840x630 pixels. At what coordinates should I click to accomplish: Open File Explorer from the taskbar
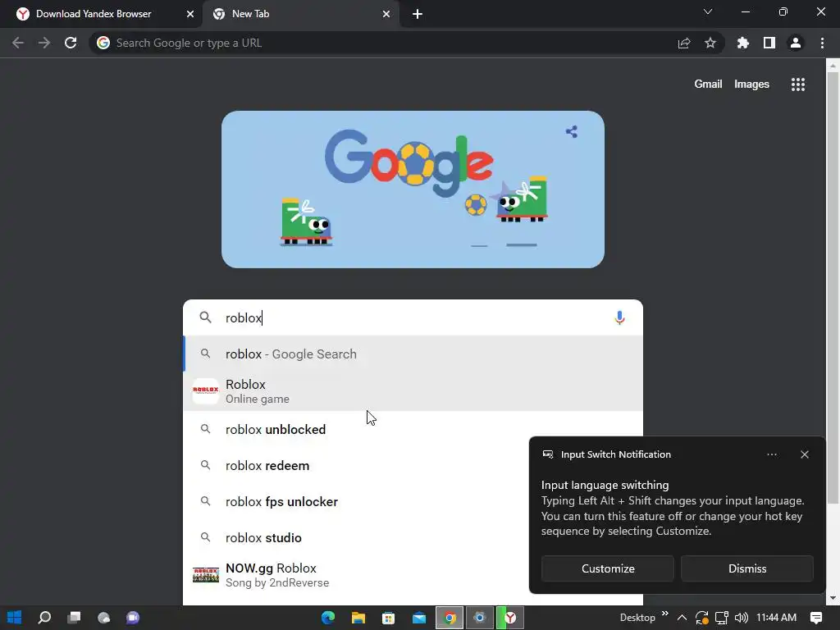click(x=358, y=618)
